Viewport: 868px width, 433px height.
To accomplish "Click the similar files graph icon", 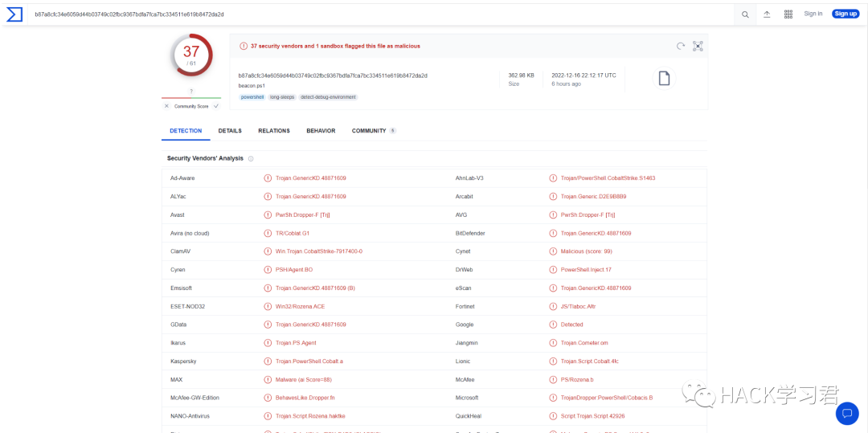I will pos(698,46).
